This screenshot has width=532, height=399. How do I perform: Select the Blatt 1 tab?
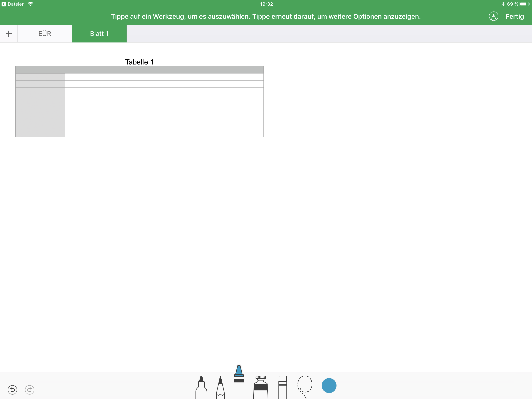(99, 34)
